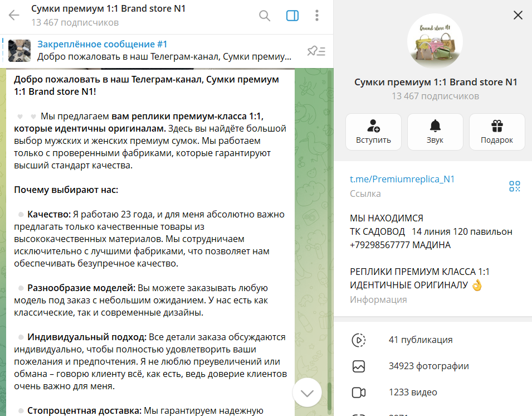Click the channel name in info panel

tap(436, 82)
